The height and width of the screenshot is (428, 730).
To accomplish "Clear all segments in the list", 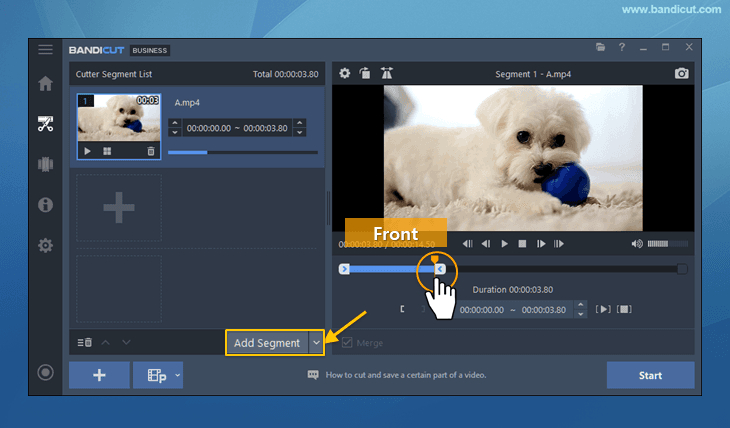I will point(84,342).
